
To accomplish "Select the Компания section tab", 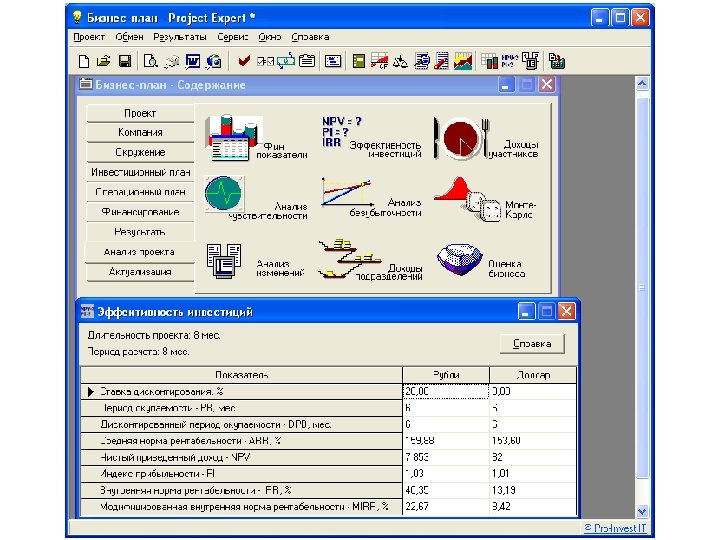I will click(140, 133).
